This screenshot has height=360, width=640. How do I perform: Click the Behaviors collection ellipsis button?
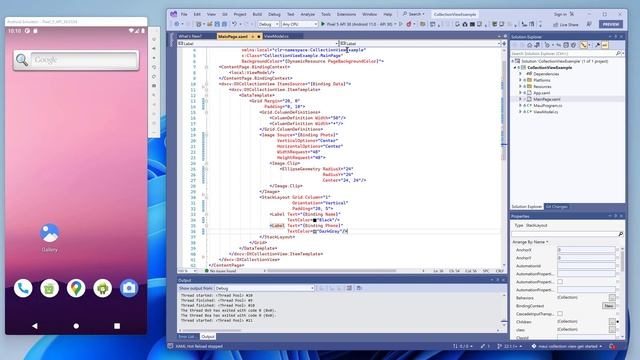[612, 298]
